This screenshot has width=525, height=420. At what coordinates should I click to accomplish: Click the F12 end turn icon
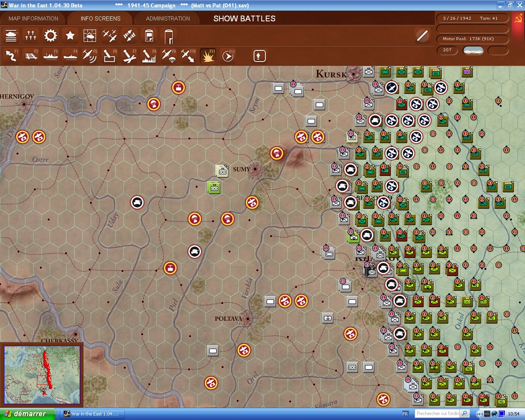point(228,56)
